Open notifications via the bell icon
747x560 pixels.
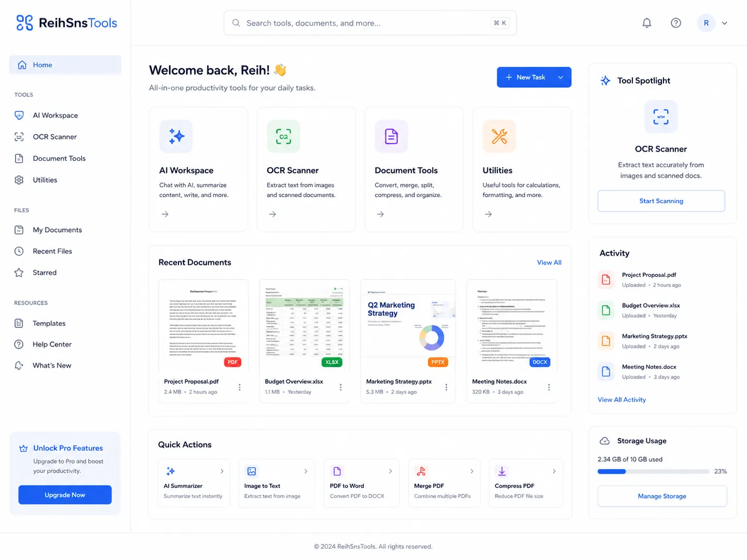point(646,23)
